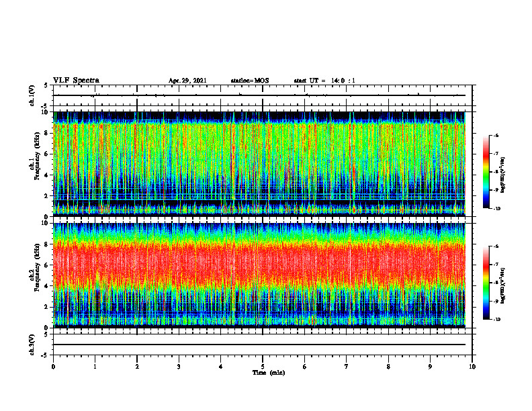Click the time-axis tick label "10"

click(472, 367)
